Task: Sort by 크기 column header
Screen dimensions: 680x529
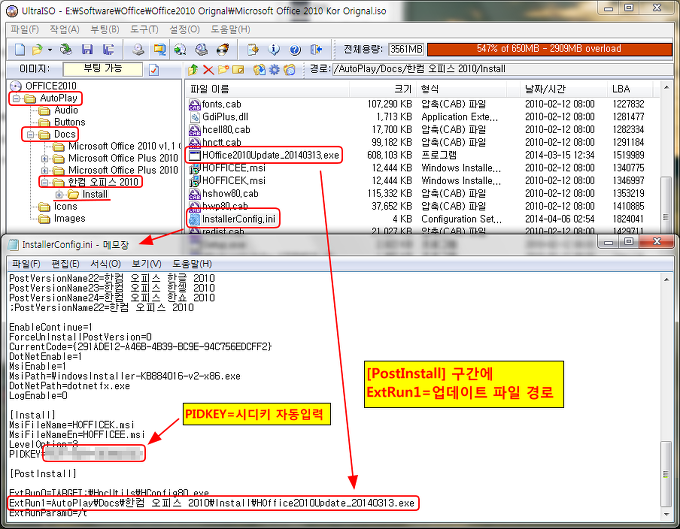Action: 383,89
